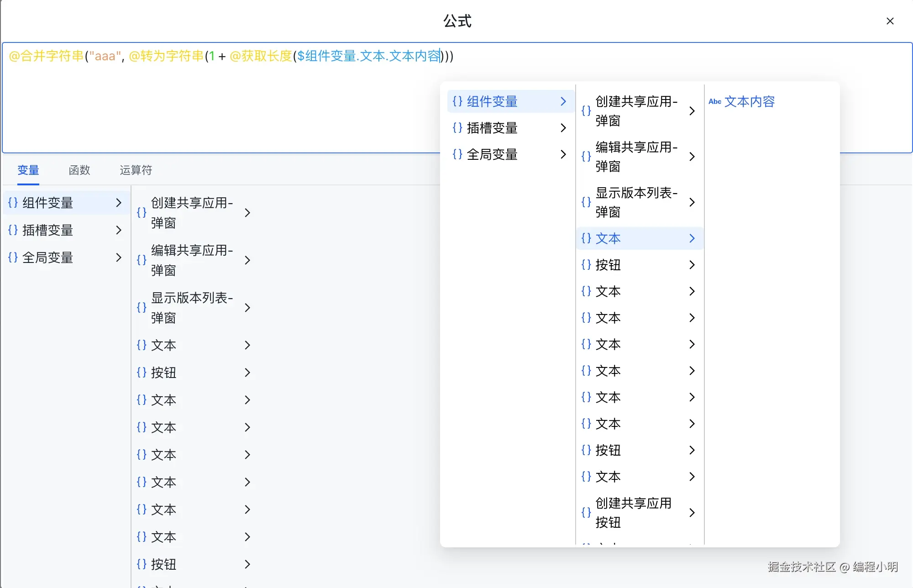Expand left-panel 组件变量 chevron arrow
This screenshot has width=913, height=588.
click(x=119, y=203)
